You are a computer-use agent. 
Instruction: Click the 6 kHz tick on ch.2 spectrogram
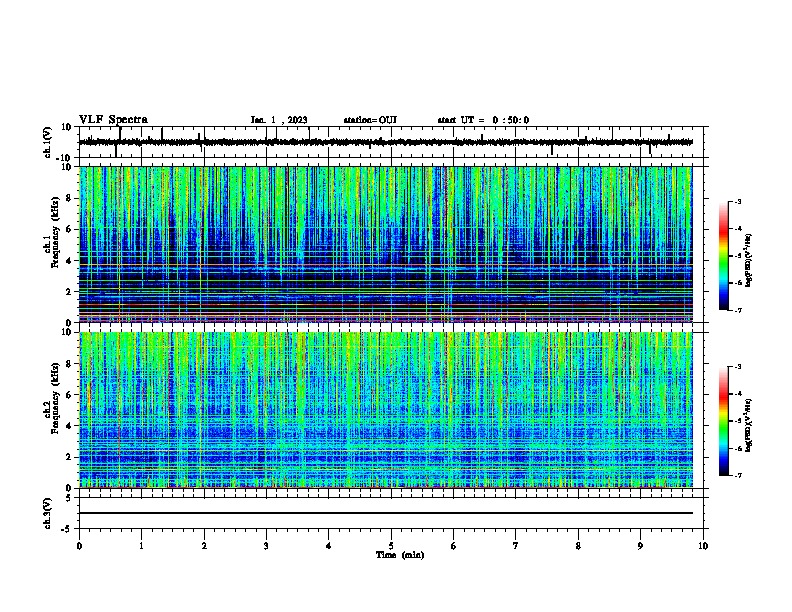69,395
